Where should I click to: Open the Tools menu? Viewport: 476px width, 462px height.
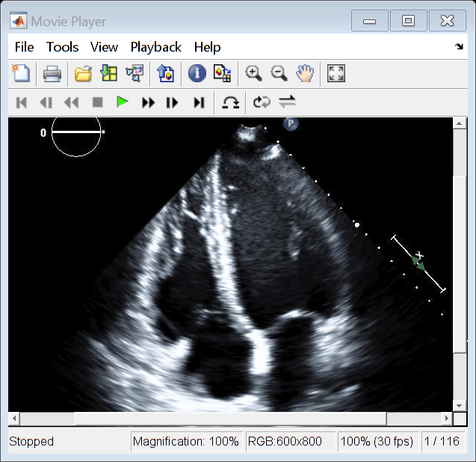click(x=62, y=47)
